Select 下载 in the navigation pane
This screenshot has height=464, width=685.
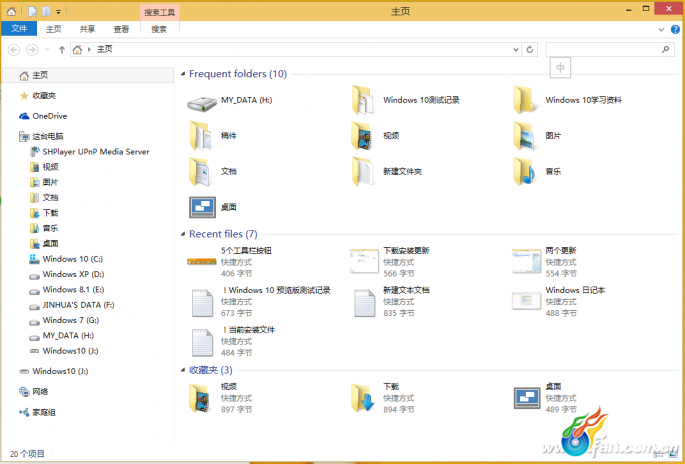[44, 213]
